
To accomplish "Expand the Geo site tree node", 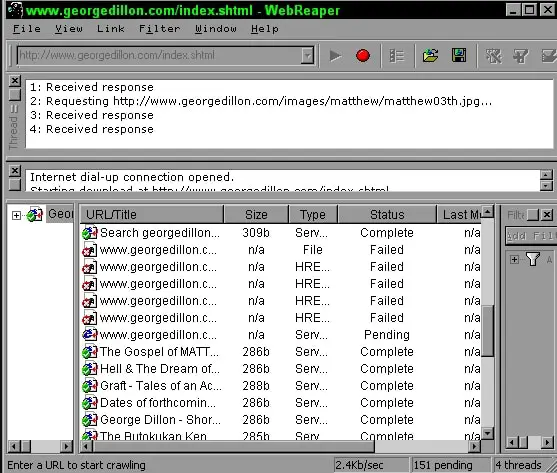I will pos(16,215).
